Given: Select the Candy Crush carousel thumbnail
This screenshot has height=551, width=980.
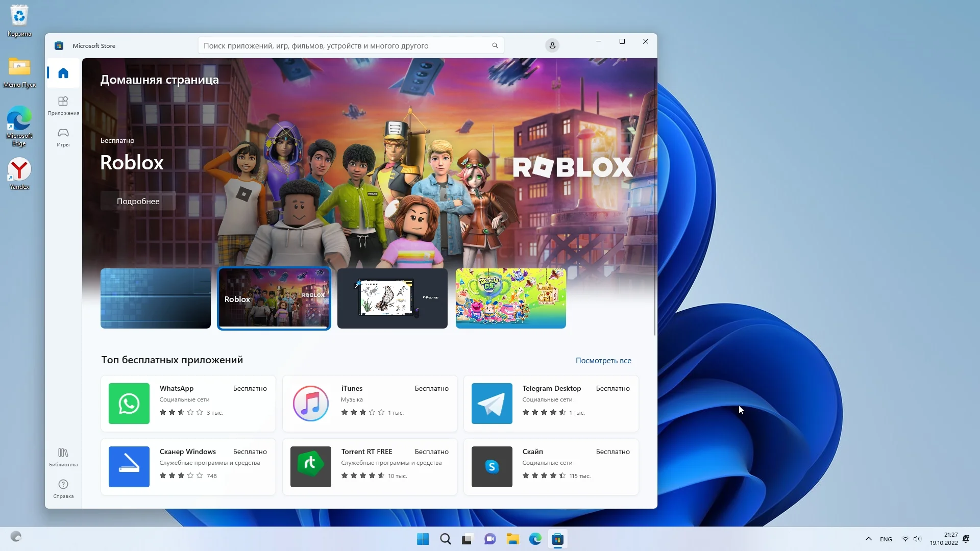Looking at the screenshot, I should point(510,298).
